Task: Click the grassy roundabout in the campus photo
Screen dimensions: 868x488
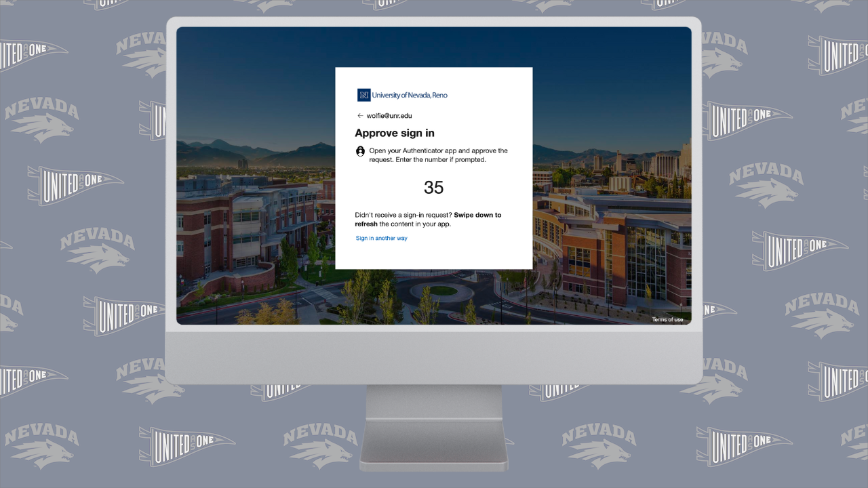Action: click(442, 291)
